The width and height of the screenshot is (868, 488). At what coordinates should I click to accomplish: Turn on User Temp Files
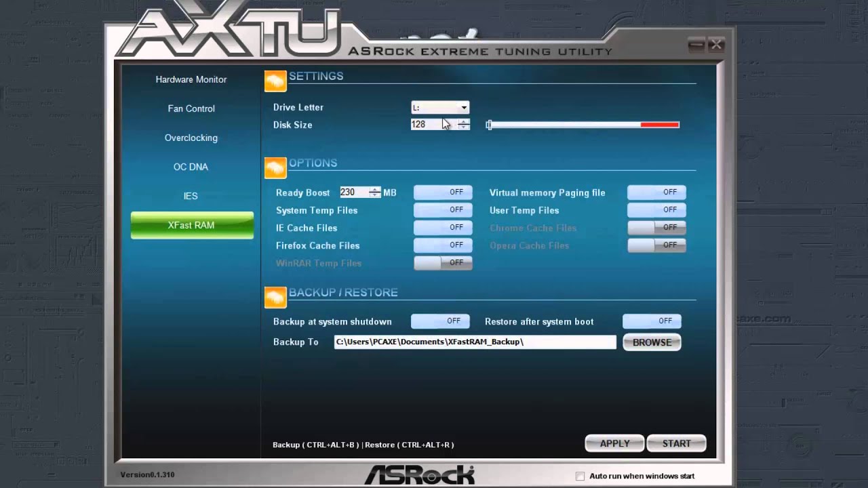click(x=656, y=210)
